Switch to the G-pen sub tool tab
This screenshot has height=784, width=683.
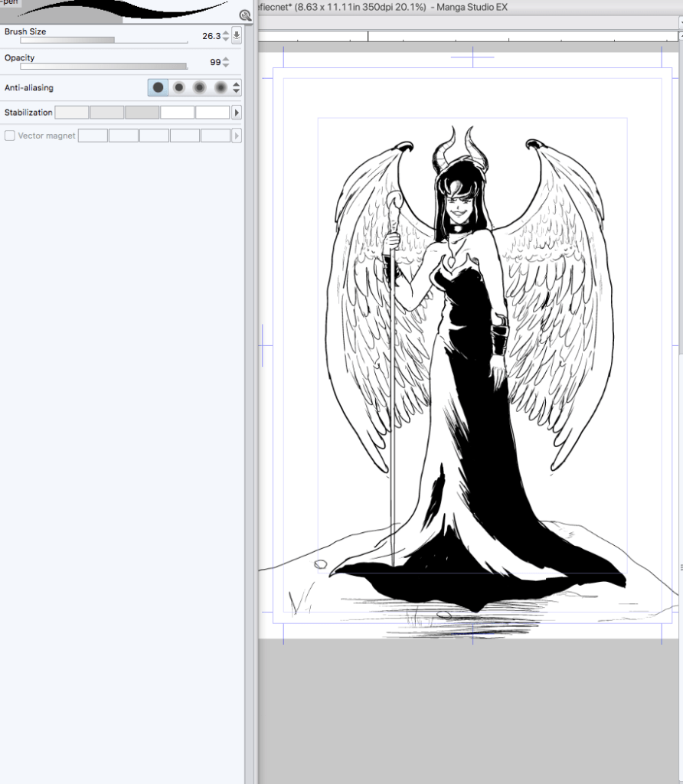coord(10,3)
